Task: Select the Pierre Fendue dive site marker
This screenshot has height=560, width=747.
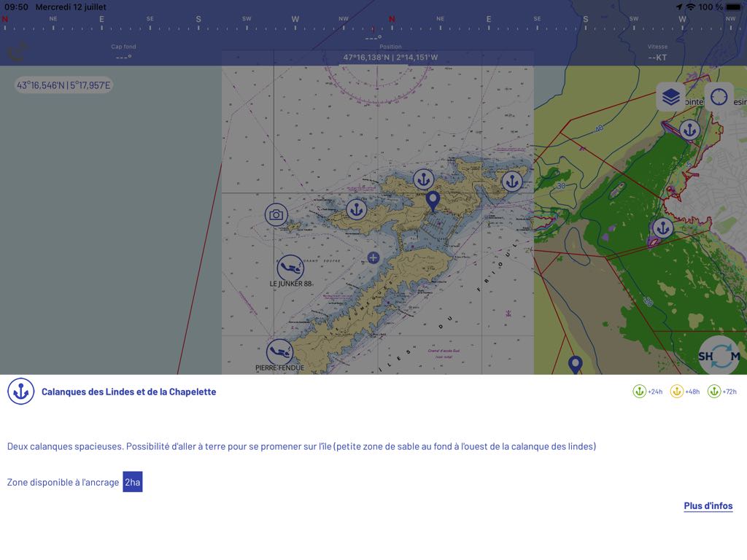Action: coord(279,352)
